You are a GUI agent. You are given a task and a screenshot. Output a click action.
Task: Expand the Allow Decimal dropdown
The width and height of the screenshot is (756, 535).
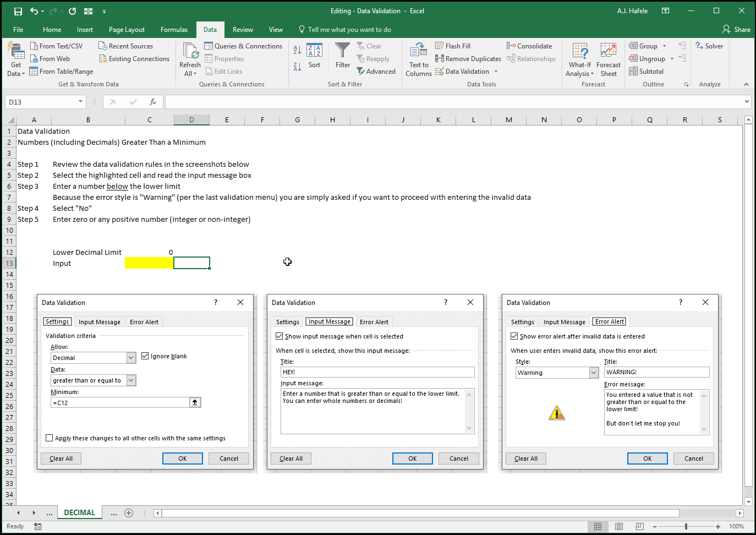click(131, 358)
